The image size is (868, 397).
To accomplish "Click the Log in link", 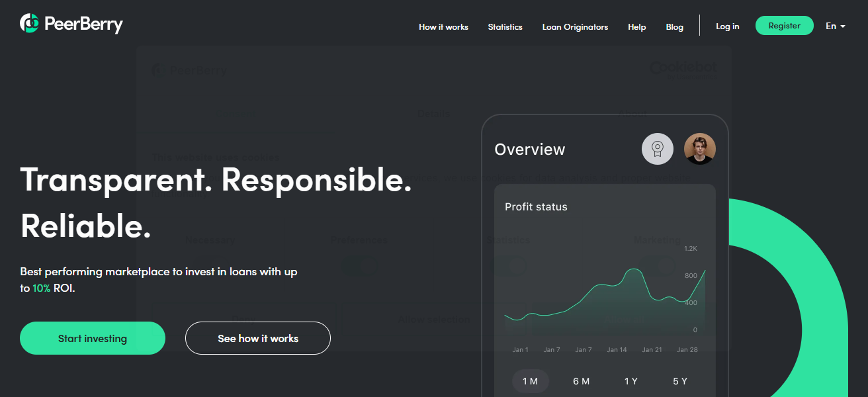I will tap(727, 26).
